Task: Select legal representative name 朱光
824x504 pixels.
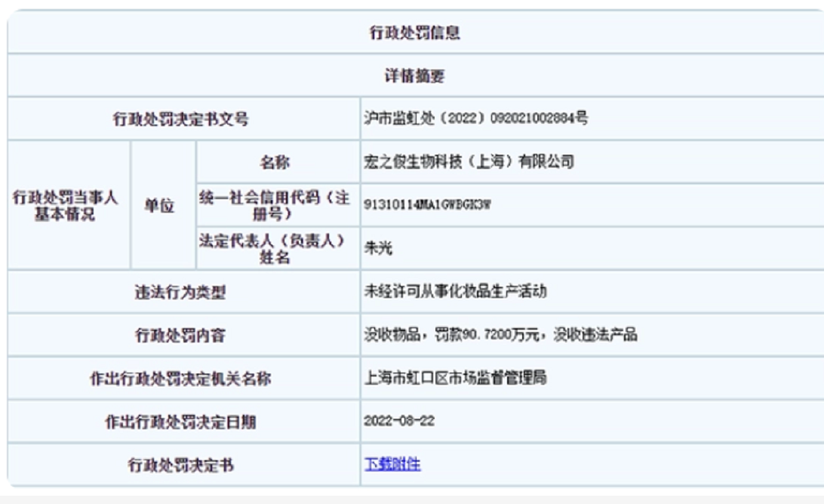Action: (x=378, y=247)
